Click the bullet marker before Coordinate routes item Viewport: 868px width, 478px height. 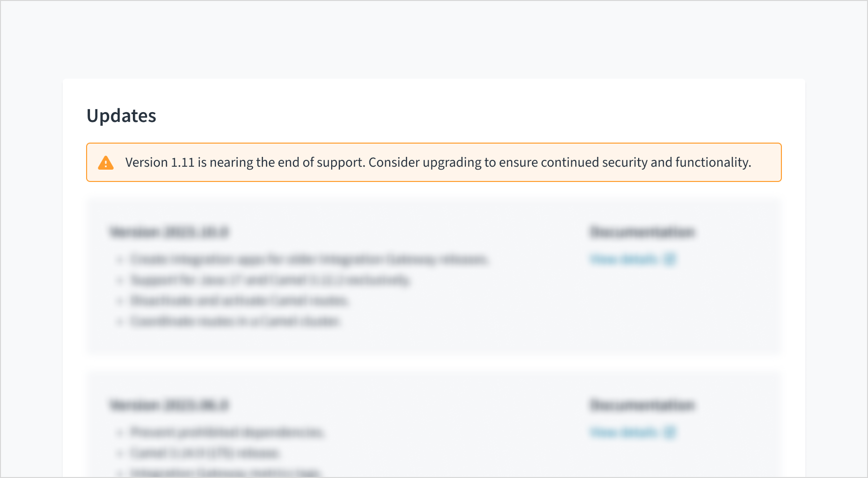click(120, 321)
